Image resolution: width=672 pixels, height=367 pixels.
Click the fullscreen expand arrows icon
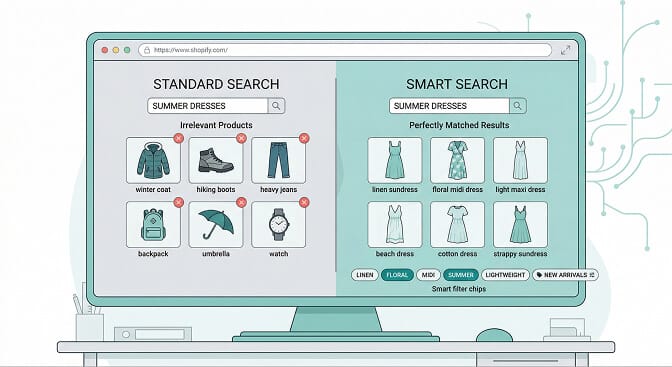coord(565,50)
